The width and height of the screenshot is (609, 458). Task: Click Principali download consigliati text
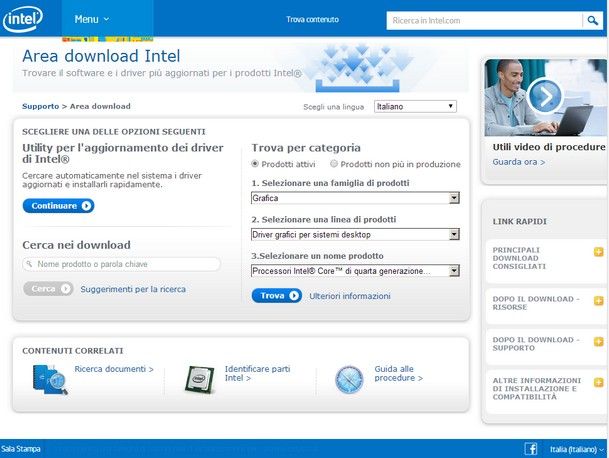click(519, 258)
